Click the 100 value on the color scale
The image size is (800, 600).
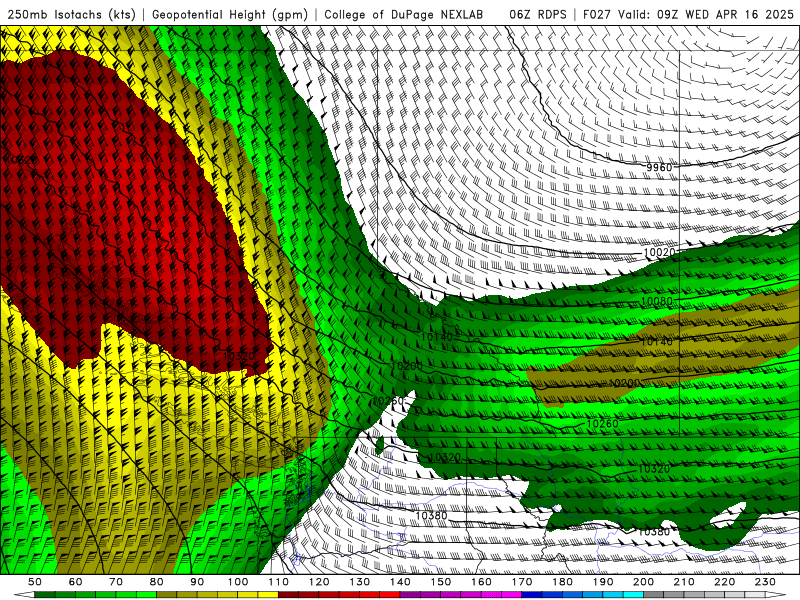(238, 582)
